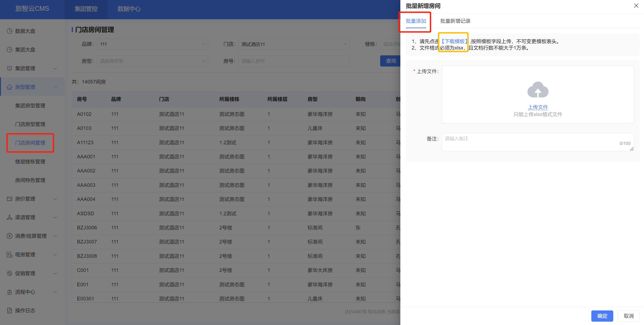The width and height of the screenshot is (644, 325).
Task: Click the 上传文件 link
Action: [538, 107]
